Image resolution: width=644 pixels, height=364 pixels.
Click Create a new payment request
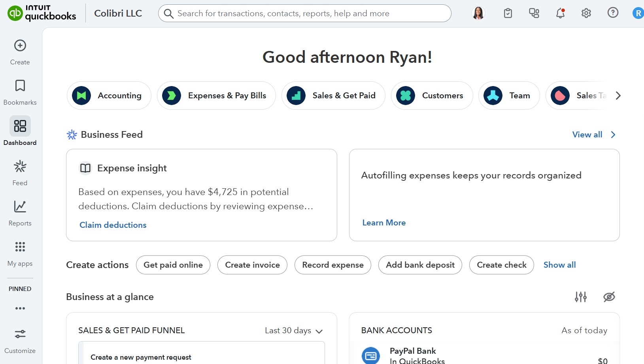point(141,357)
